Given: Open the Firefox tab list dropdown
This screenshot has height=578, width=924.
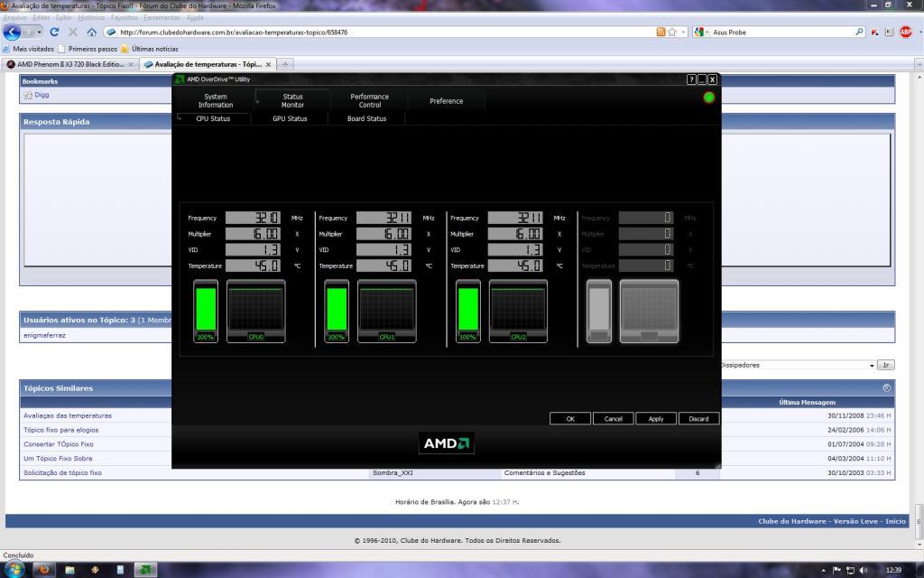Looking at the screenshot, I should [919, 64].
